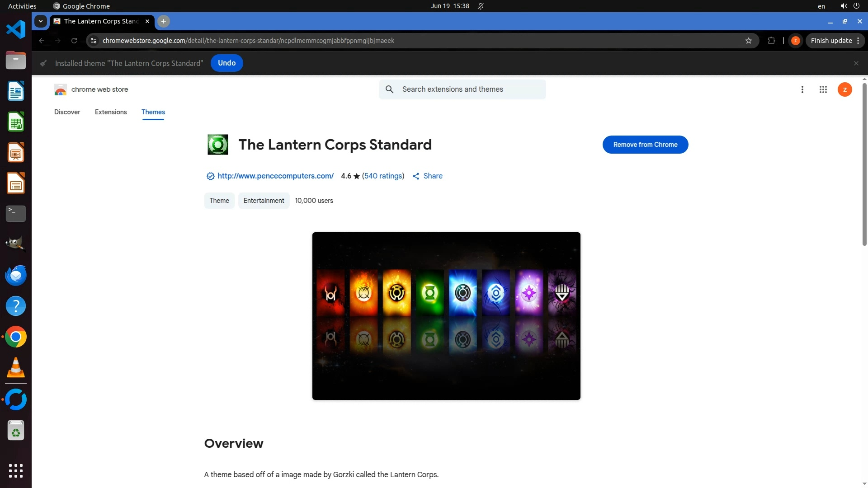Switch to the Extensions tab
The image size is (868, 488).
111,112
